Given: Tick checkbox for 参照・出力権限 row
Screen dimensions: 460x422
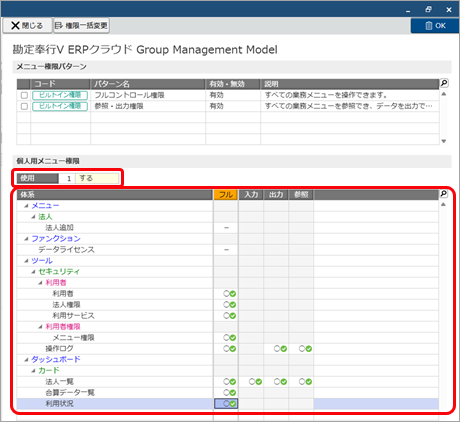Looking at the screenshot, I should point(24,106).
